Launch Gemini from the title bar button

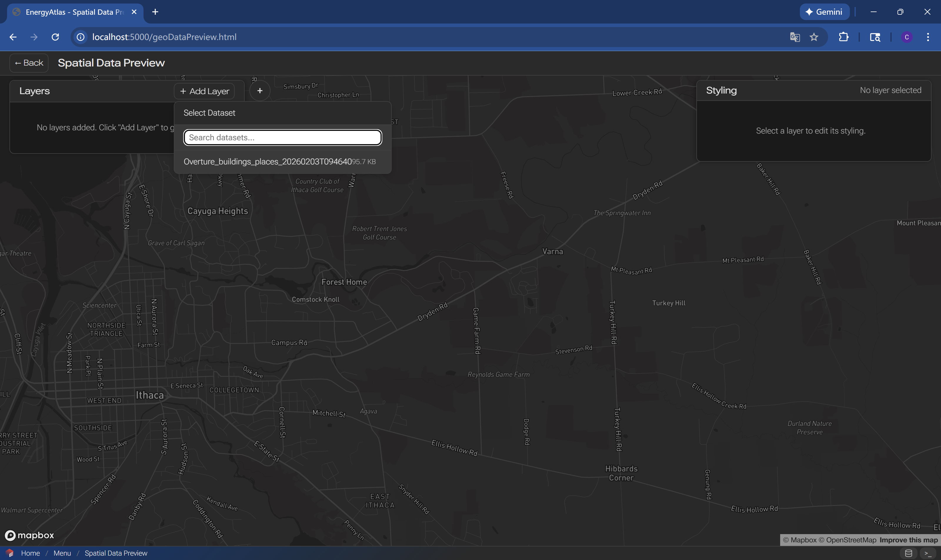click(825, 12)
